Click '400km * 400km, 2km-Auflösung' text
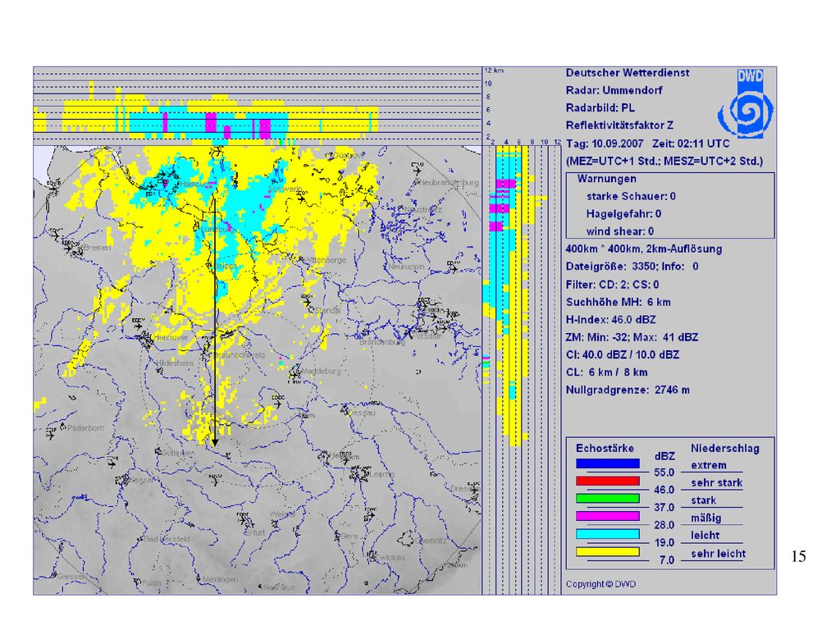Screen dimensions: 840x630 pos(644,249)
